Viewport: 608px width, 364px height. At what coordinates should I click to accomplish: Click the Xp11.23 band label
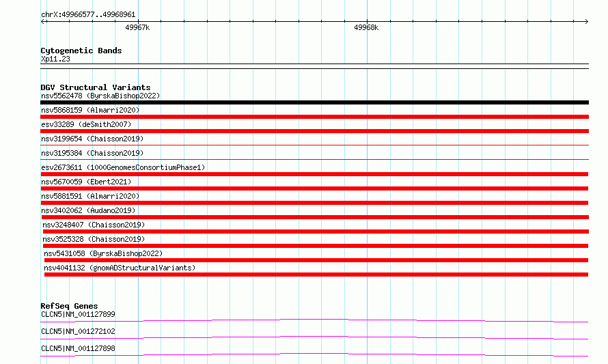click(55, 59)
